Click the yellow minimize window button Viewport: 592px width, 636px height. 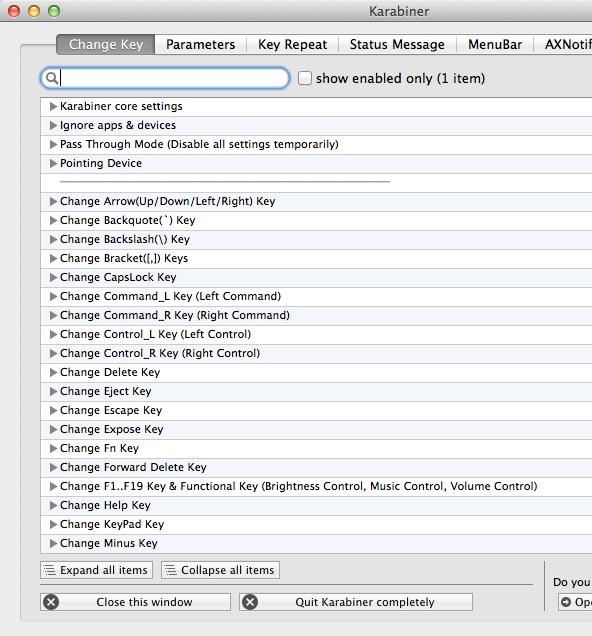(x=34, y=11)
